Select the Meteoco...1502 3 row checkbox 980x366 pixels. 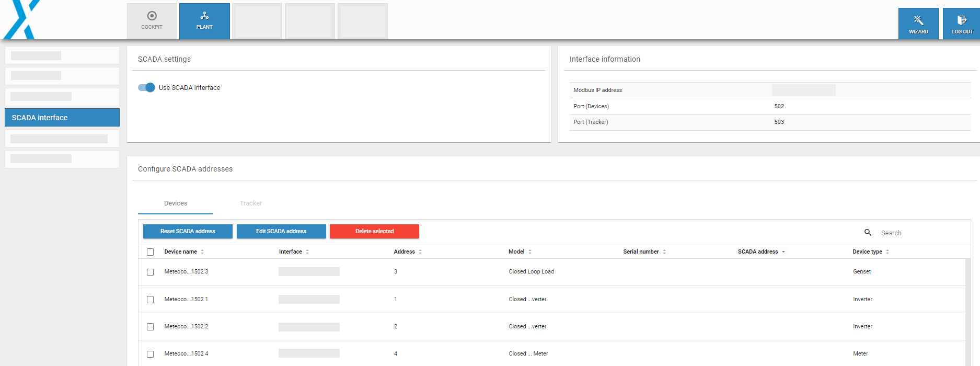(151, 272)
